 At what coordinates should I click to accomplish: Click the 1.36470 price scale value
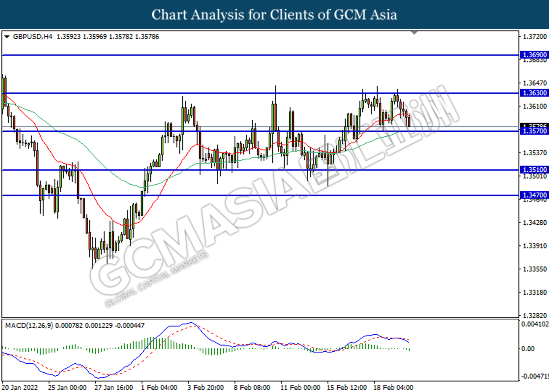point(534,83)
